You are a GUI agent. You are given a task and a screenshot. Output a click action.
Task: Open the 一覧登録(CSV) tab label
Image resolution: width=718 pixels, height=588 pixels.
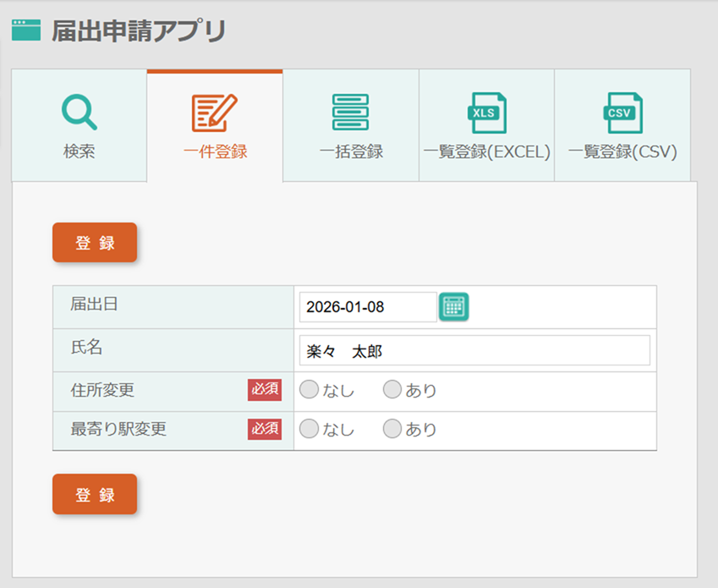622,152
